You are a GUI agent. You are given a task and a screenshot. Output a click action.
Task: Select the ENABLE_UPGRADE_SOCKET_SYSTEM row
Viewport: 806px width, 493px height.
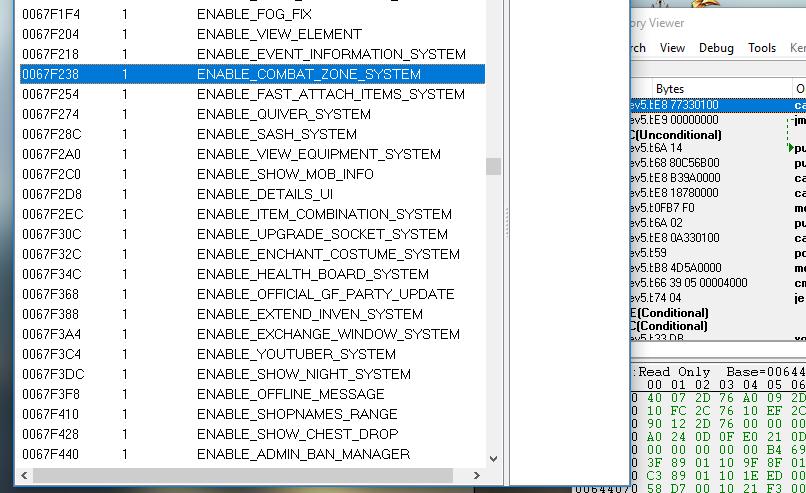click(252, 234)
